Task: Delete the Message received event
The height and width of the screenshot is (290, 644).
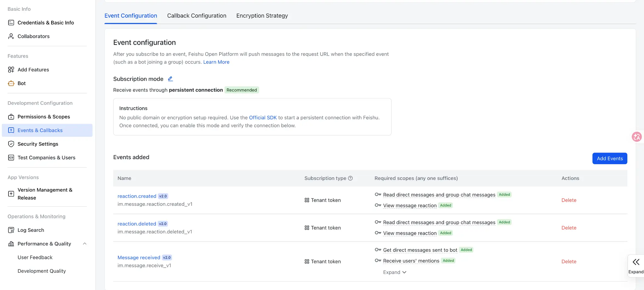Action: pos(569,261)
